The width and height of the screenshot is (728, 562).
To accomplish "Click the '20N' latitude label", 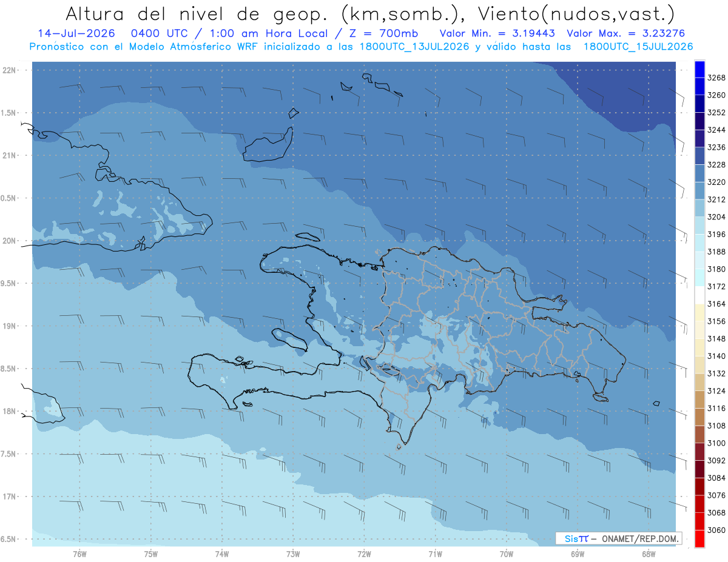I will click(x=10, y=241).
